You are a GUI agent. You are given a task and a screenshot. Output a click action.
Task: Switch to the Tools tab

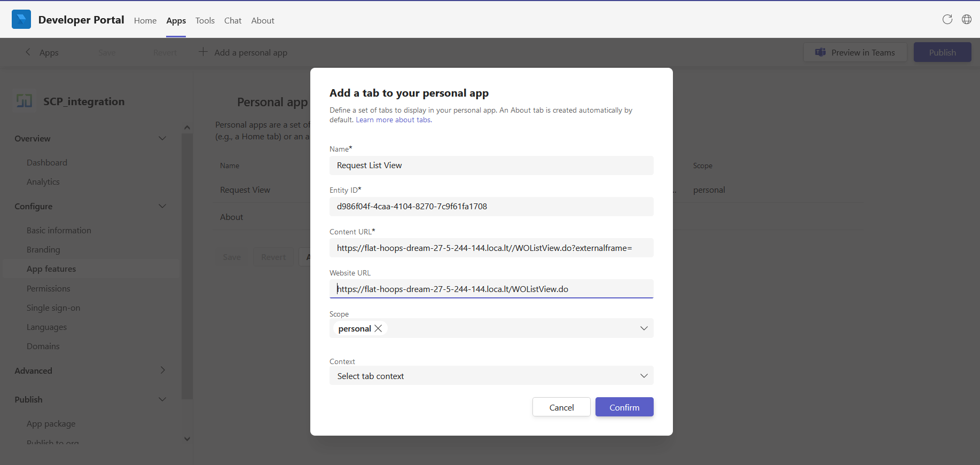(205, 21)
